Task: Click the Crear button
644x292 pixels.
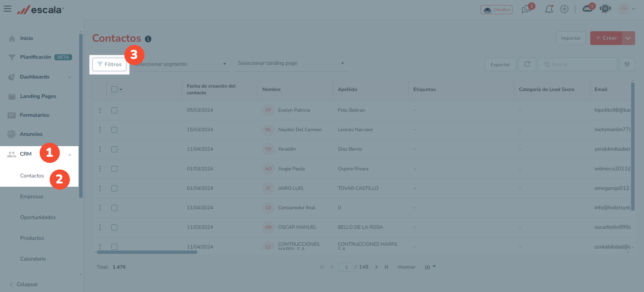Action: [x=606, y=38]
